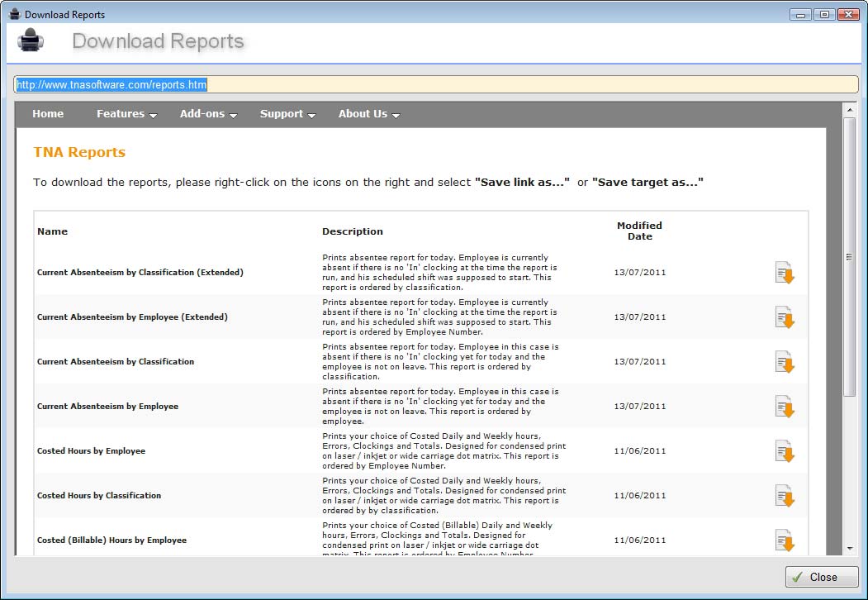Screen dimensions: 868x600
Task: Expand the Support navigation menu
Action: [x=287, y=114]
